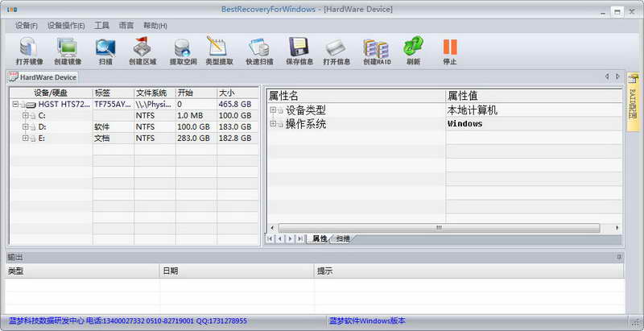The image size is (644, 331).
Task: Click the 文件系统 column header
Action: click(x=155, y=93)
